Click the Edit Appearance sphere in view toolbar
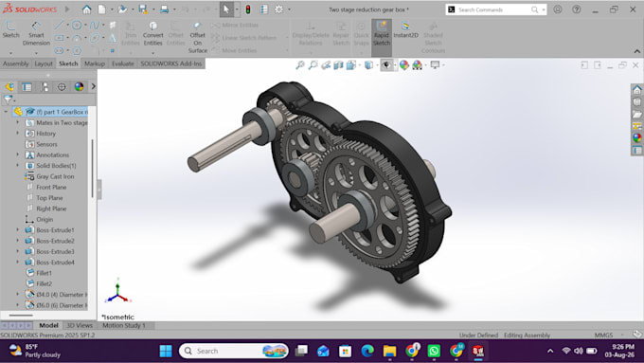644x363 pixels. (404, 65)
